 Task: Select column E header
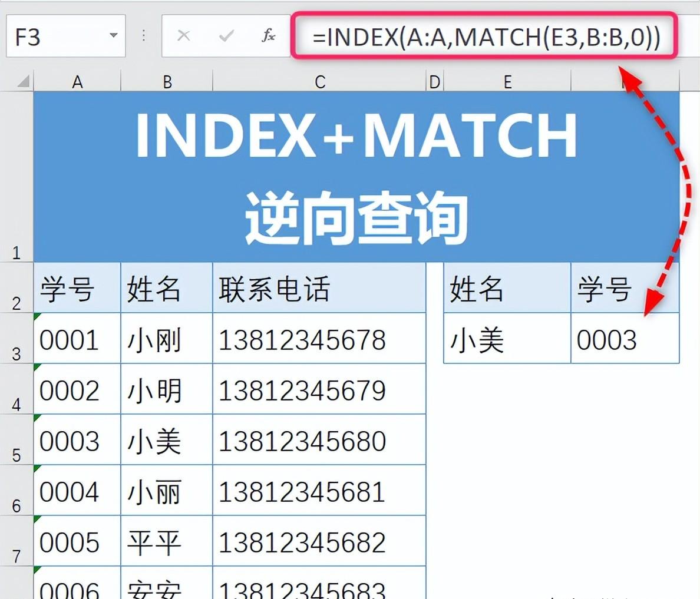tap(507, 82)
